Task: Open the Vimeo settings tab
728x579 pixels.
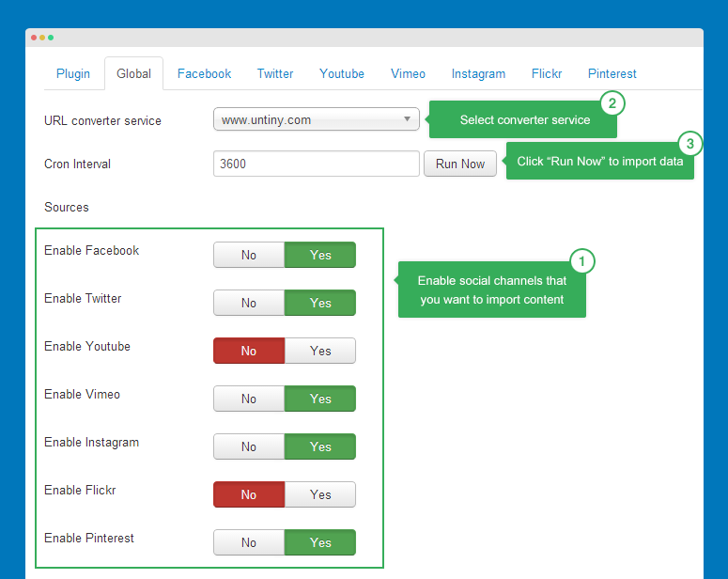Action: click(x=408, y=73)
